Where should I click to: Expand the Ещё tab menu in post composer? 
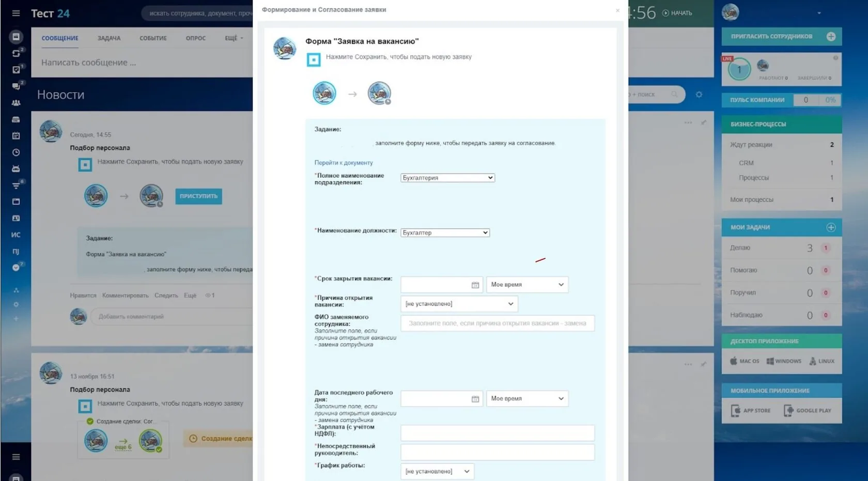pos(234,38)
